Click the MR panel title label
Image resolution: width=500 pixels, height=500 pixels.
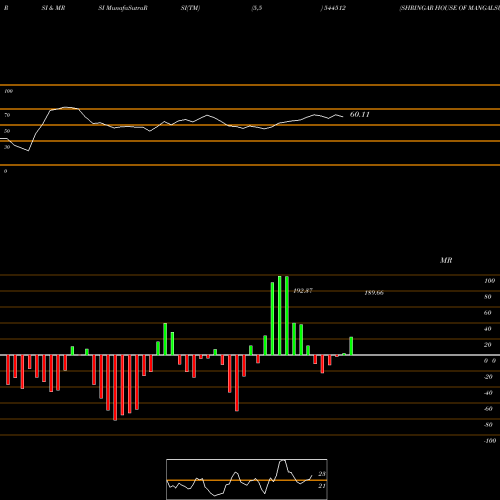tap(446, 260)
